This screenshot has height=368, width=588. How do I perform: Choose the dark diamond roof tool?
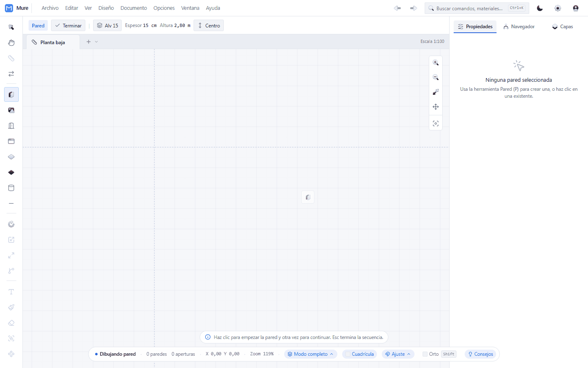(11, 172)
